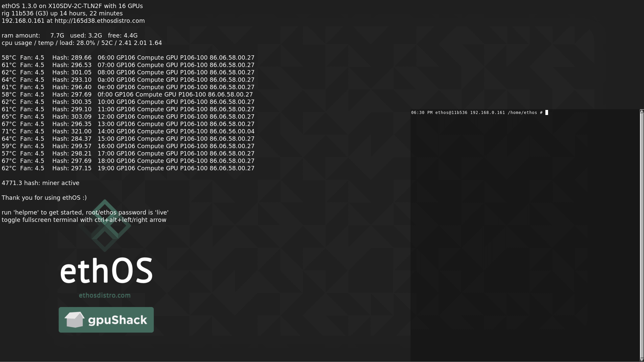Click the large ethOS wordmark
The image size is (644, 362).
[106, 271]
